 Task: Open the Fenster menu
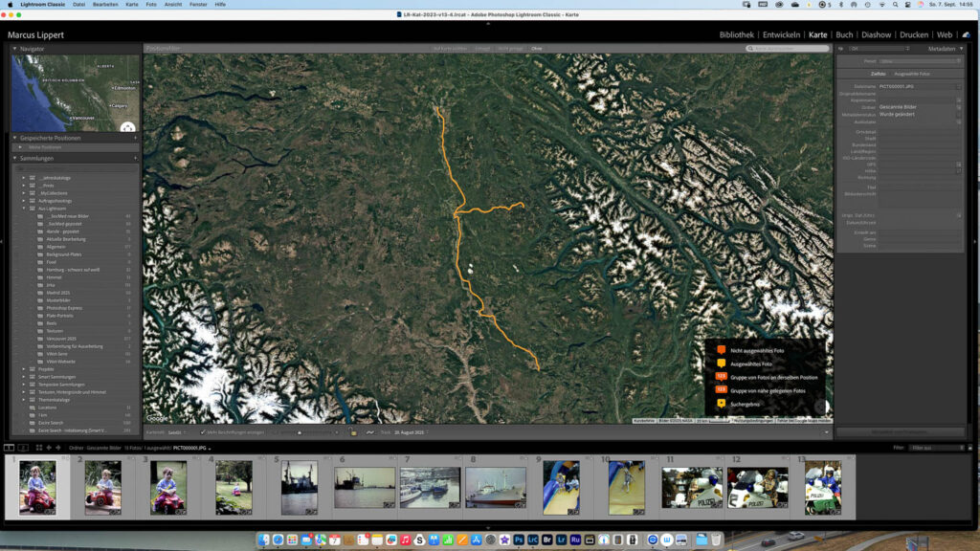pyautogui.click(x=198, y=5)
